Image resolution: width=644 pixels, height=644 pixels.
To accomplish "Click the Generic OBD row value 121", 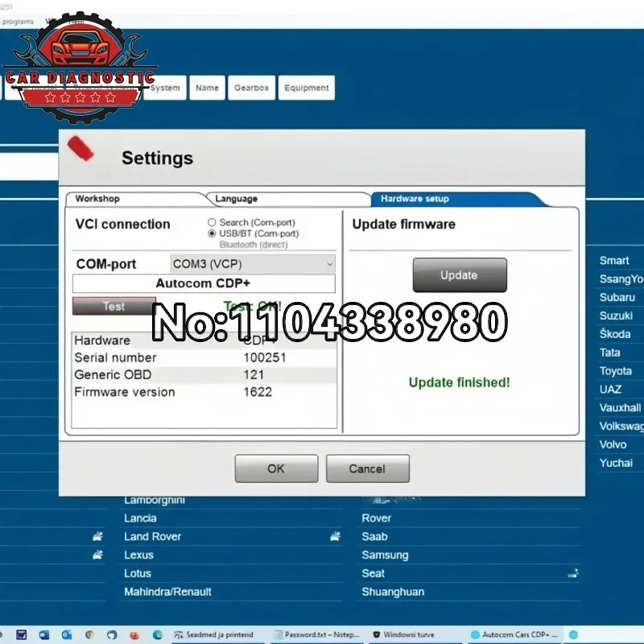I will tap(254, 374).
